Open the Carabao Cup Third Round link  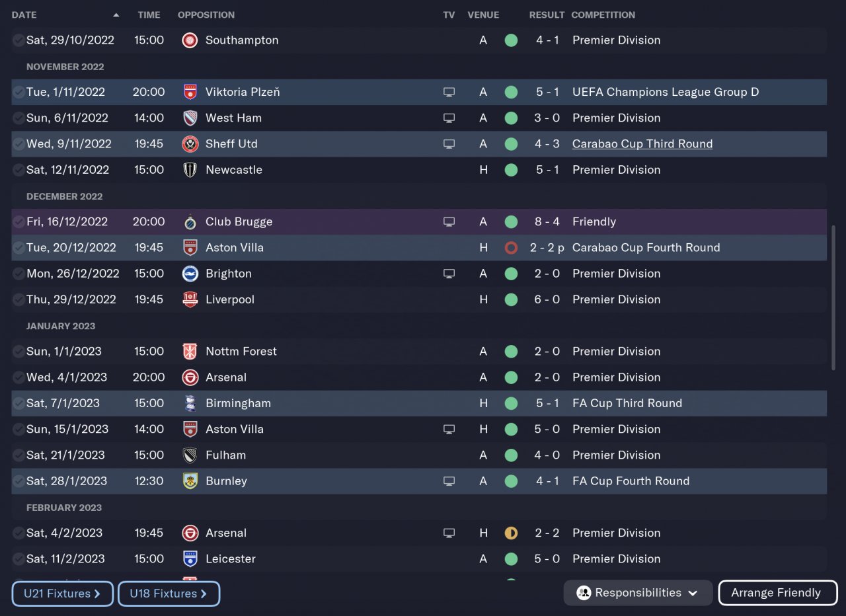pos(642,144)
